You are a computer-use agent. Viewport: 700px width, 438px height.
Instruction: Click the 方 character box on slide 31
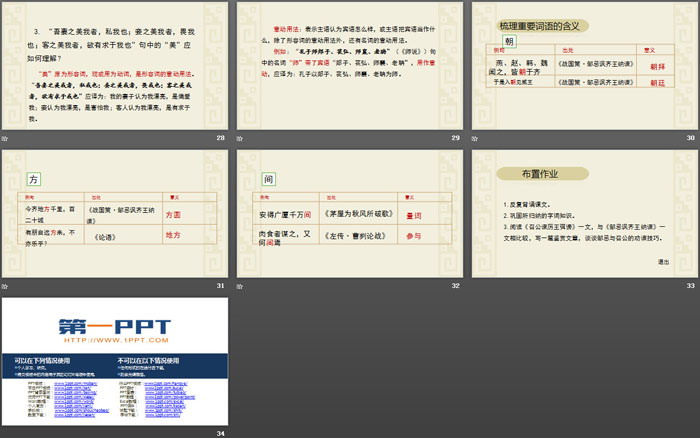(x=33, y=178)
